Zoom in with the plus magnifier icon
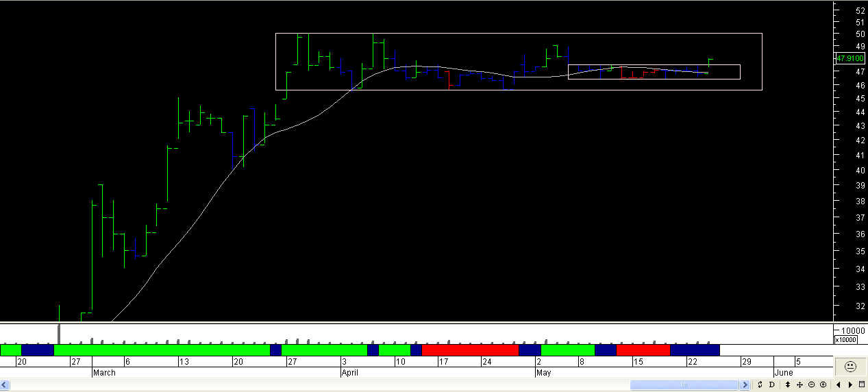Image resolution: width=868 pixels, height=392 pixels. point(823,384)
